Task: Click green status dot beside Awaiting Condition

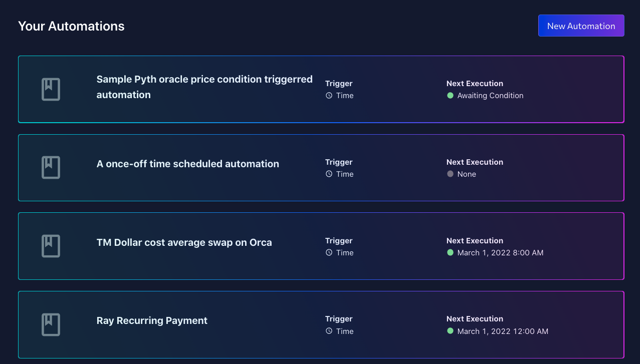Action: click(x=450, y=96)
